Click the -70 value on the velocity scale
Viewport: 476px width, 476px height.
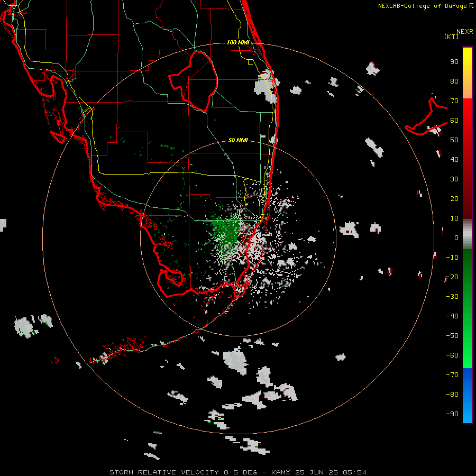pyautogui.click(x=452, y=375)
